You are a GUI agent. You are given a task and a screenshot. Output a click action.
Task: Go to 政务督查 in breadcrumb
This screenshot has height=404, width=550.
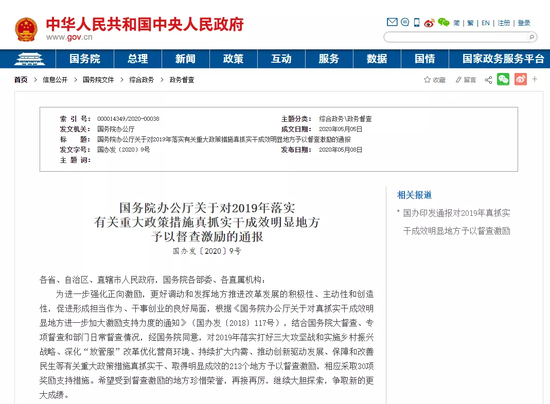click(x=182, y=80)
